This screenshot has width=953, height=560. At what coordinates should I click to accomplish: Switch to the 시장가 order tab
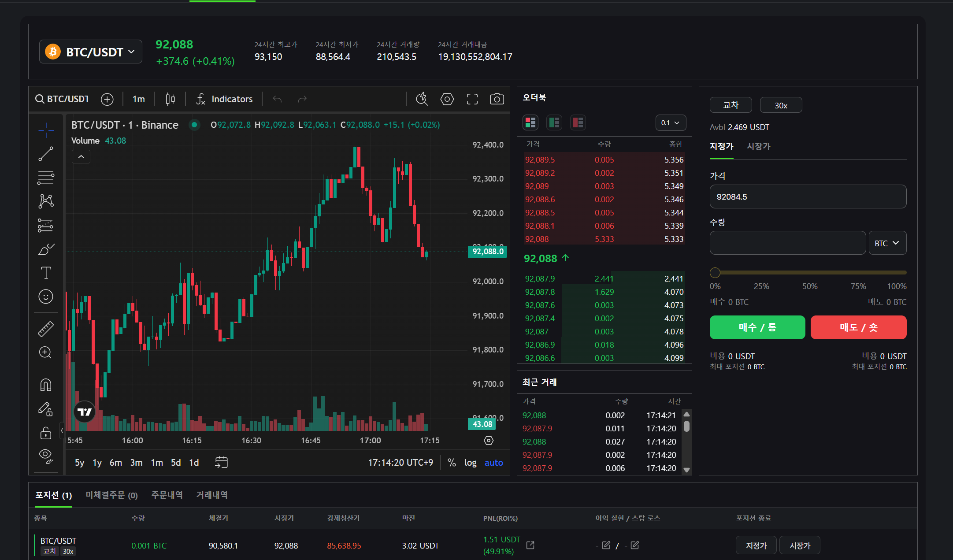pyautogui.click(x=758, y=146)
